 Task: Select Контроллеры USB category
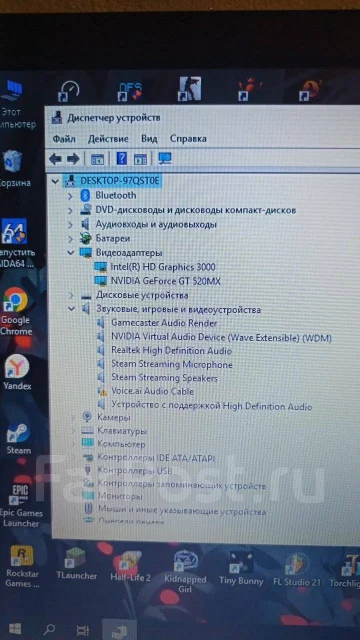coord(135,471)
